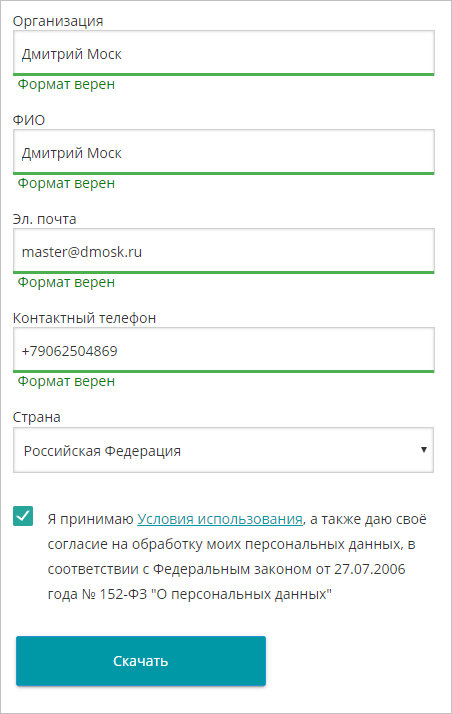Click Формат верен message under email field
Image resolution: width=452 pixels, height=714 pixels.
click(x=66, y=282)
